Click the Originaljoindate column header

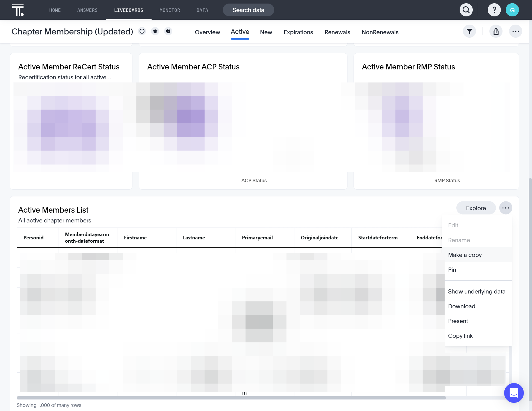click(x=323, y=237)
